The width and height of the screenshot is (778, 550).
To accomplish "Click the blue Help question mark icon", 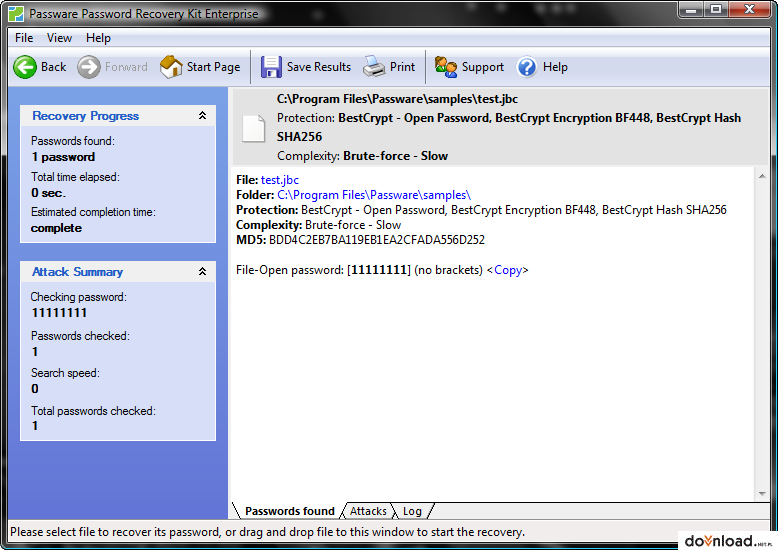I will [527, 67].
